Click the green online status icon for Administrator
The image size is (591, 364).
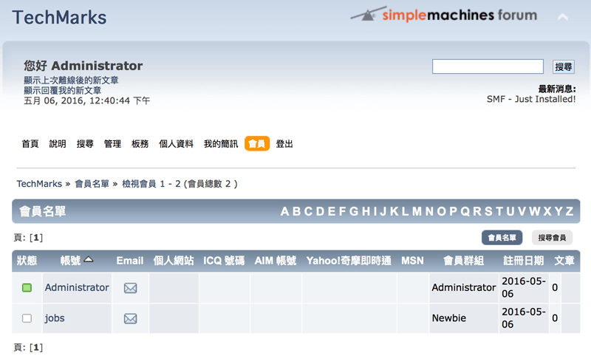point(27,288)
